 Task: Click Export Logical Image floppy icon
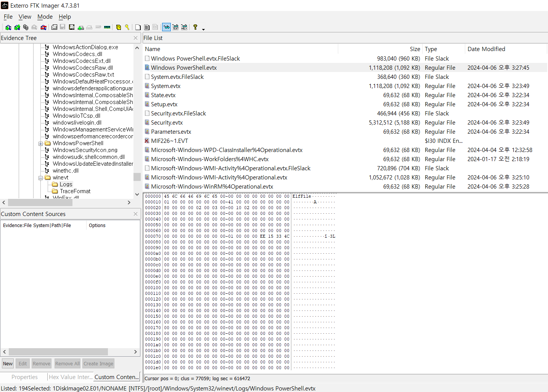point(72,27)
